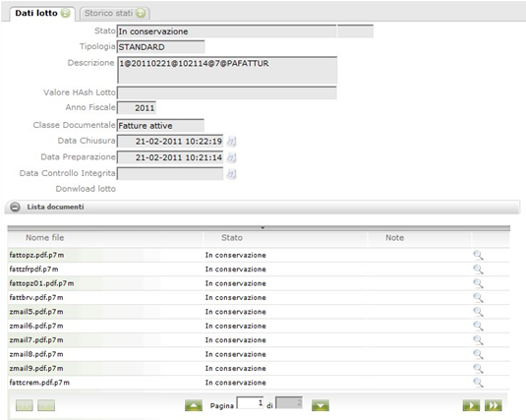526x420 pixels.
Task: Open magnifier icon for fattopz.pdf.p7m
Action: click(478, 255)
